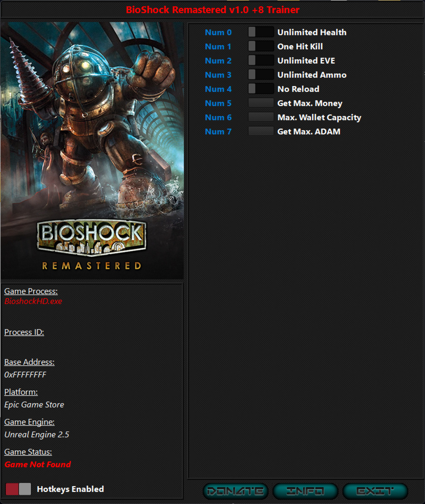Activate the Unlimited Ammo toggle
425x504 pixels.
(x=261, y=75)
